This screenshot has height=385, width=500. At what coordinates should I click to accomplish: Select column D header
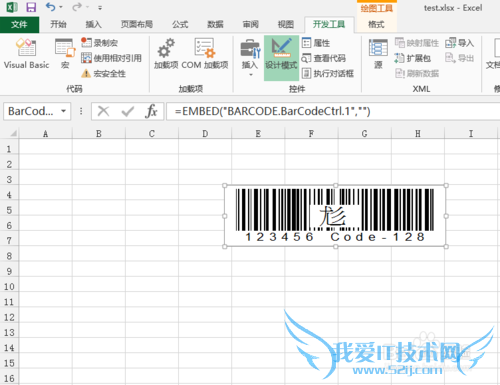click(205, 134)
